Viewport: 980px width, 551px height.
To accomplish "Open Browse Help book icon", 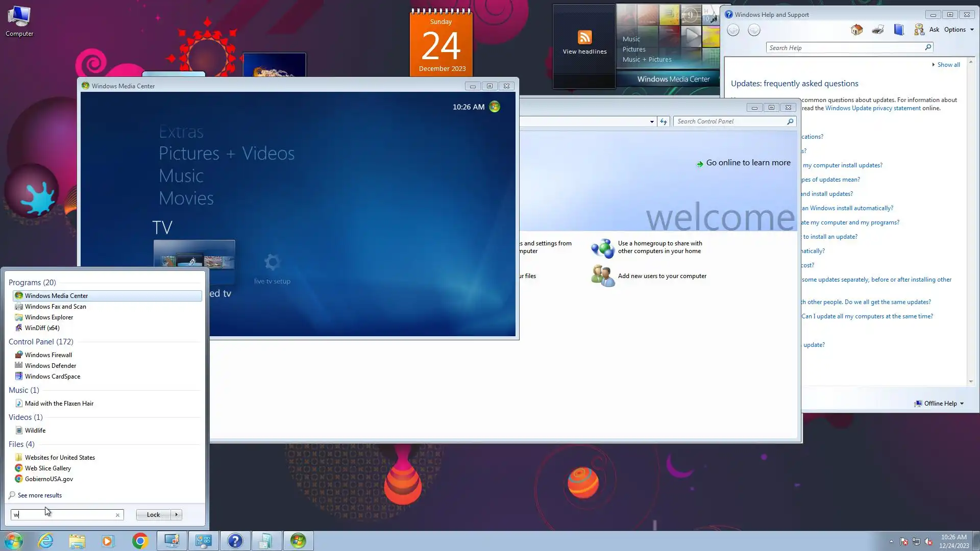I will click(x=898, y=30).
